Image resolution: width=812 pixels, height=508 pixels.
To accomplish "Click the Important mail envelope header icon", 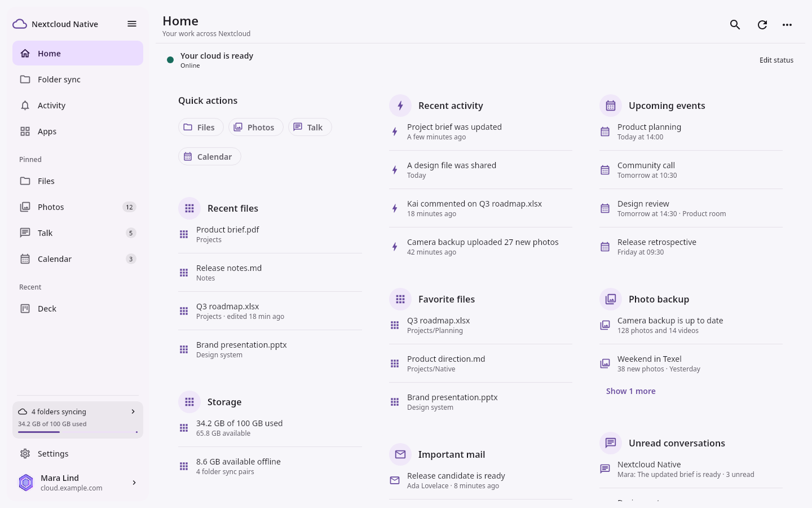I will (x=400, y=454).
